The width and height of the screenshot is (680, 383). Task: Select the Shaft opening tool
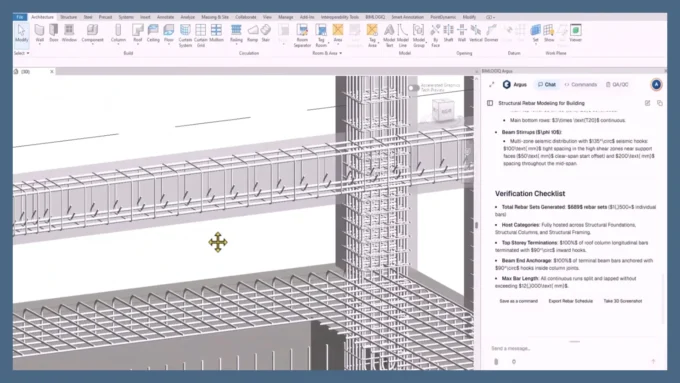coord(448,33)
